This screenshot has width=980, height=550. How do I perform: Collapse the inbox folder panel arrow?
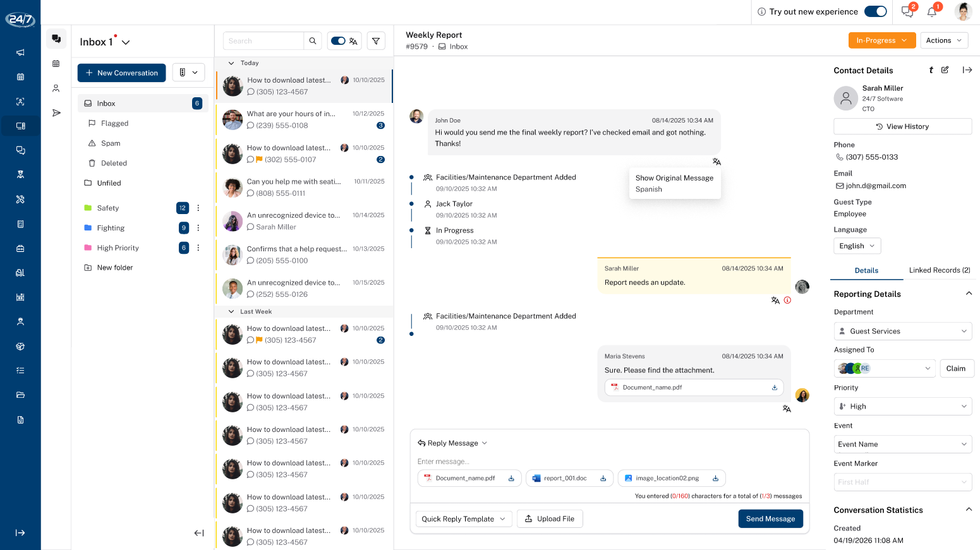click(x=199, y=533)
